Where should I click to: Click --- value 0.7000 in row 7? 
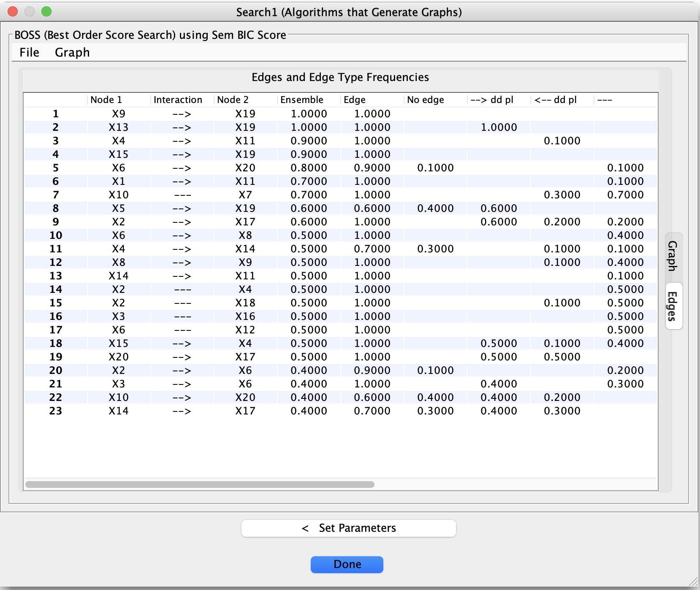click(625, 195)
